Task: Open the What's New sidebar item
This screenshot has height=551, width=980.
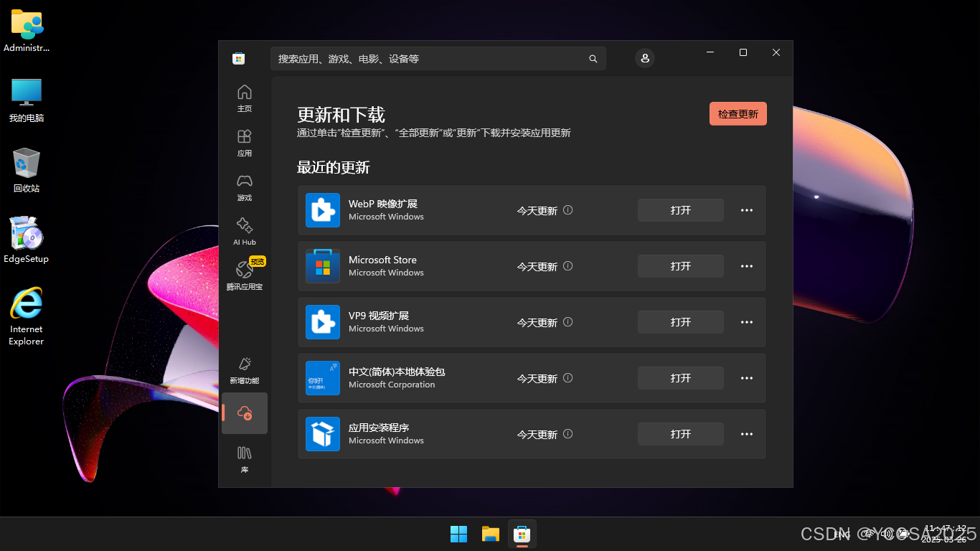Action: [245, 370]
